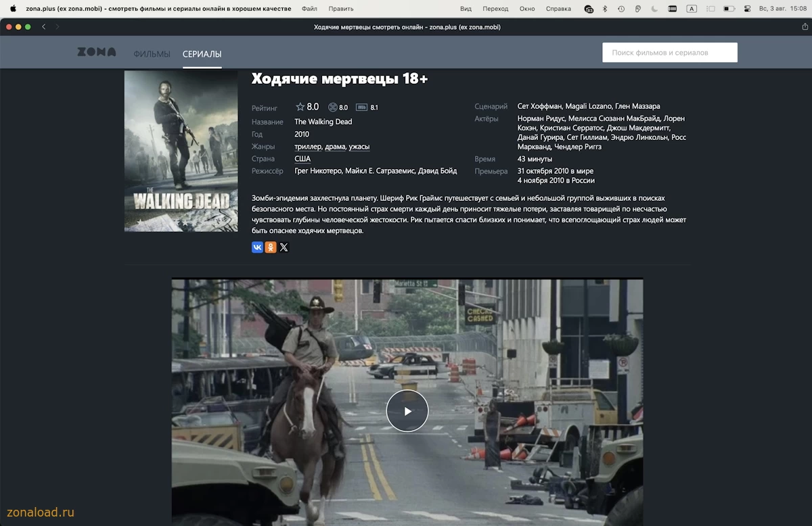Open the Time Machine menu bar icon
Viewport: 812px width, 526px height.
tap(621, 9)
